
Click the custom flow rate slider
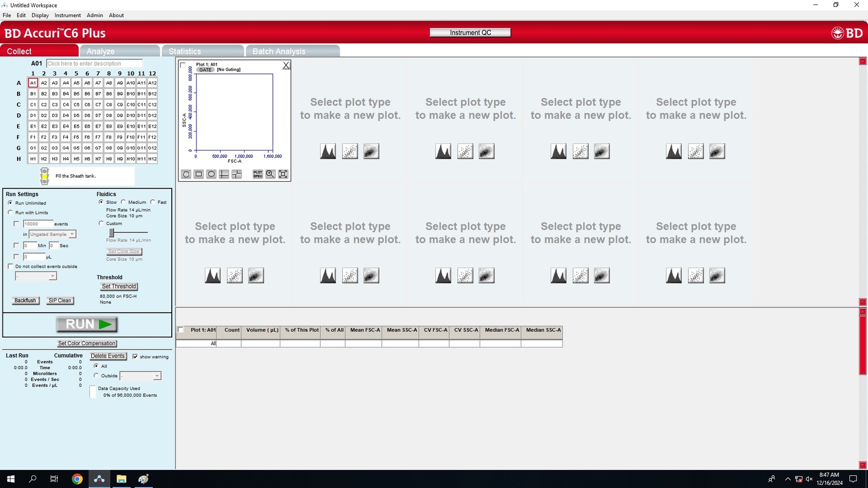tap(112, 232)
